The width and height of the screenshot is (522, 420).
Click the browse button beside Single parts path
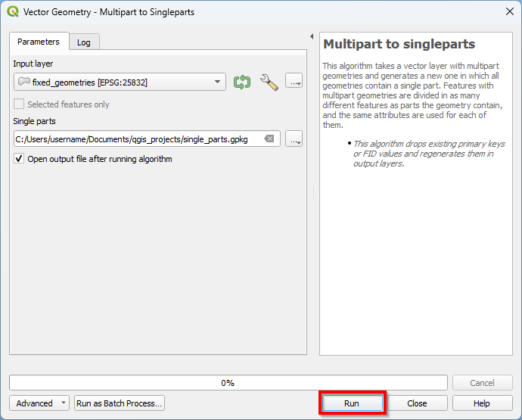pyautogui.click(x=294, y=138)
